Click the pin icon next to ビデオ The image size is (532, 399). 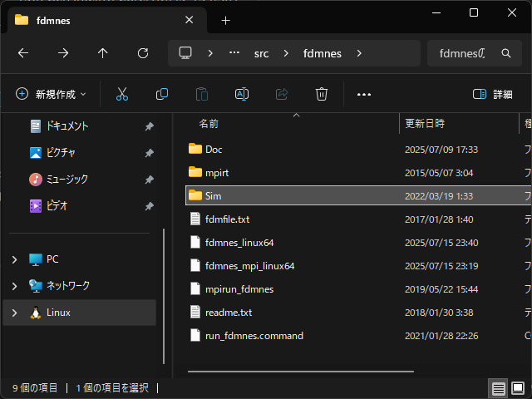(x=150, y=206)
